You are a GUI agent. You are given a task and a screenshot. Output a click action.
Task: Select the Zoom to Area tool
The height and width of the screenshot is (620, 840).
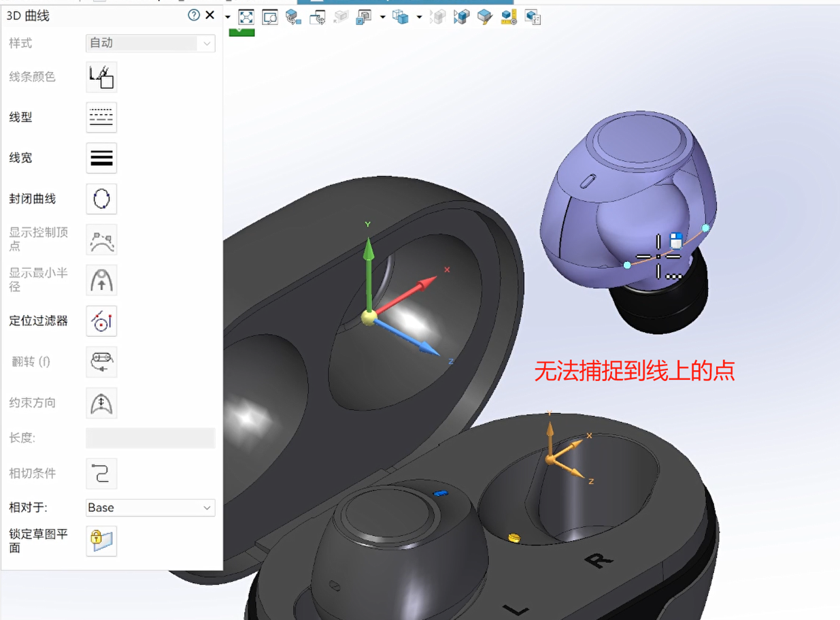(x=270, y=17)
